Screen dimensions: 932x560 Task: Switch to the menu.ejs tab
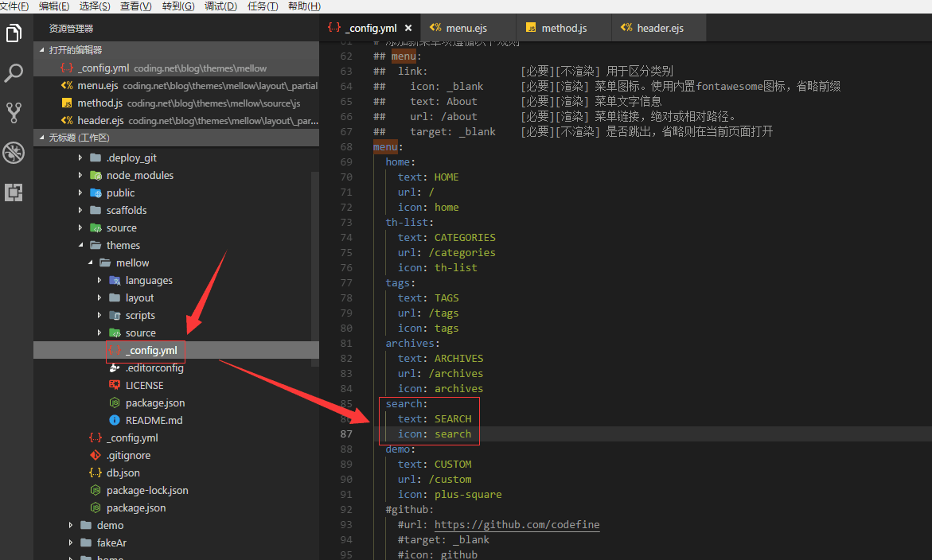466,28
